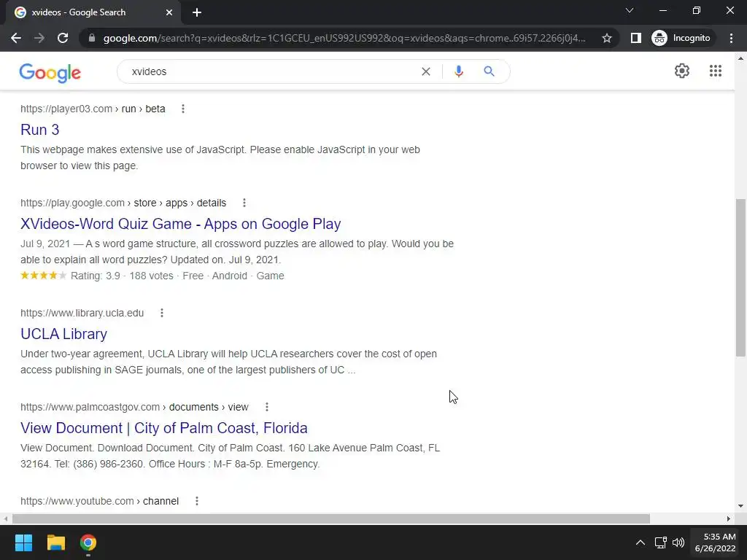
Task: Submit search with magnifier icon
Action: click(x=489, y=71)
